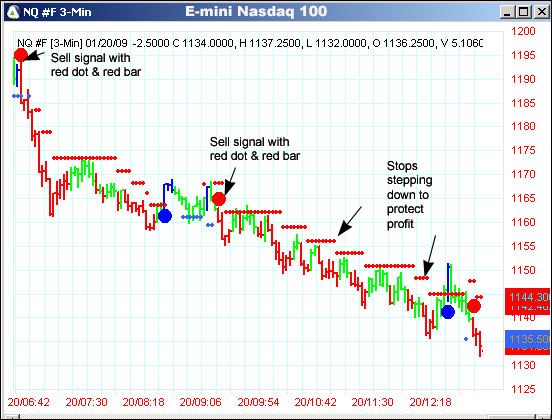Click the middle 'Sell signal with red dot & red bar' note
This screenshot has height=420, width=552.
click(x=255, y=149)
